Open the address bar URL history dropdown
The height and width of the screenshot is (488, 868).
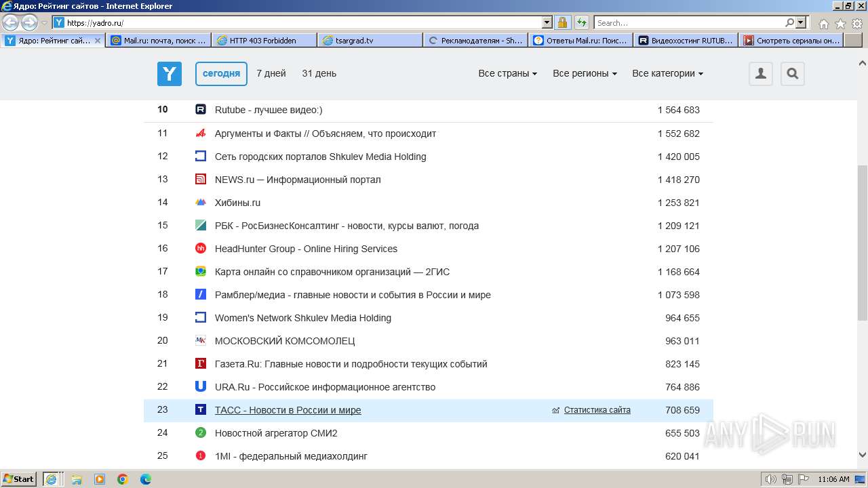pos(547,23)
